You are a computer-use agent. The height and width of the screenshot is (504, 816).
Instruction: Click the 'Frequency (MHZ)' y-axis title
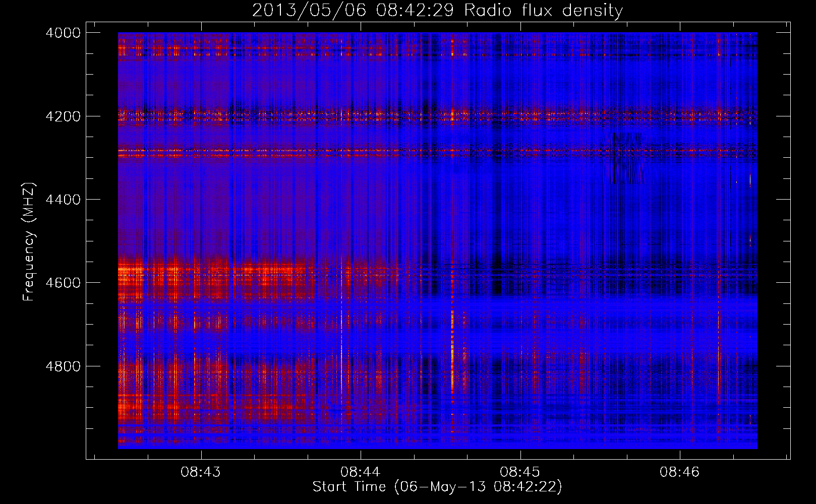(29, 242)
